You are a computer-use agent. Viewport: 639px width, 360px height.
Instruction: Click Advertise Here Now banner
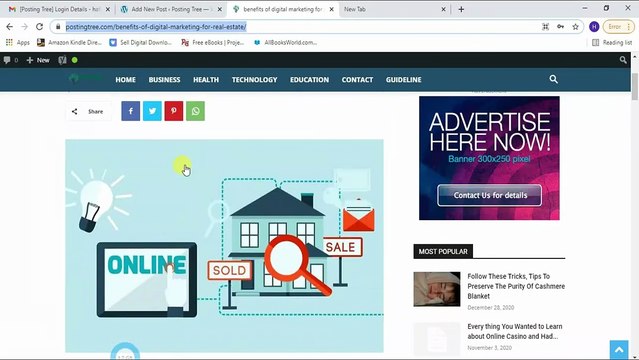point(489,158)
